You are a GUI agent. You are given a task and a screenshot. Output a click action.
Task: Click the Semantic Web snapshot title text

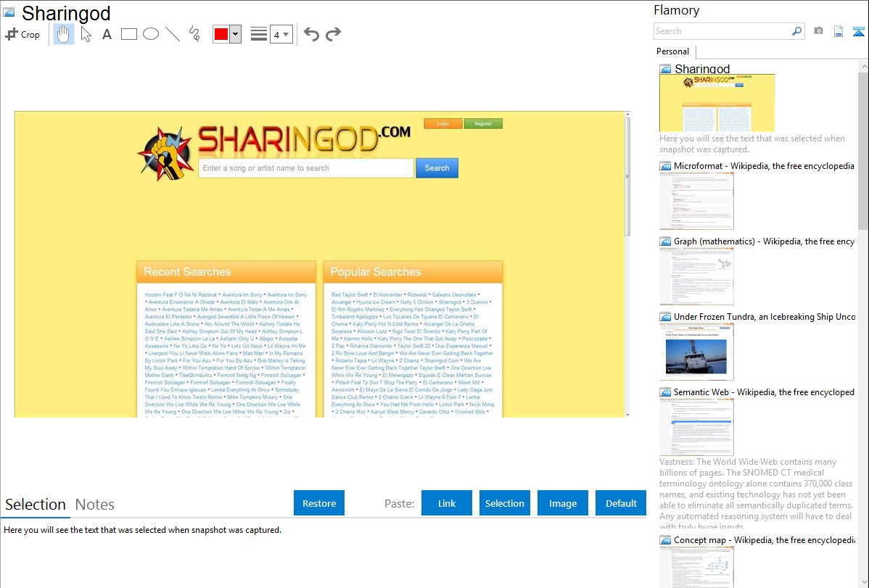(764, 392)
